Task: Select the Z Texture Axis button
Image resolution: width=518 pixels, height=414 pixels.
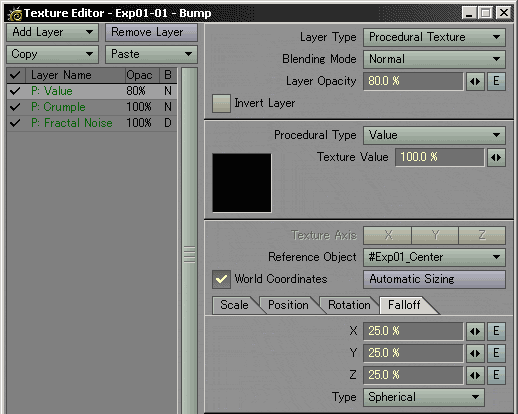Action: coord(482,235)
